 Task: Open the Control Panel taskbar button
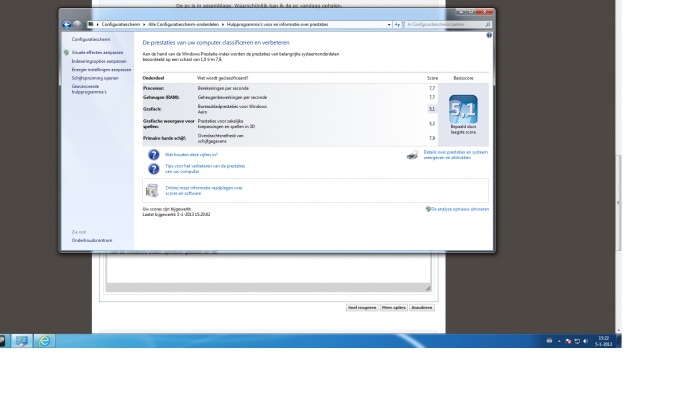pos(21,341)
